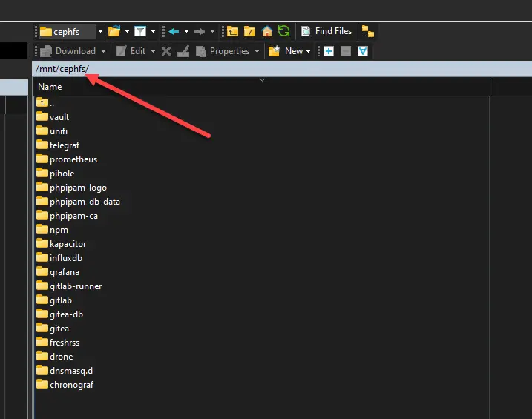Select the telegraf folder
532x419 pixels.
(x=58, y=145)
